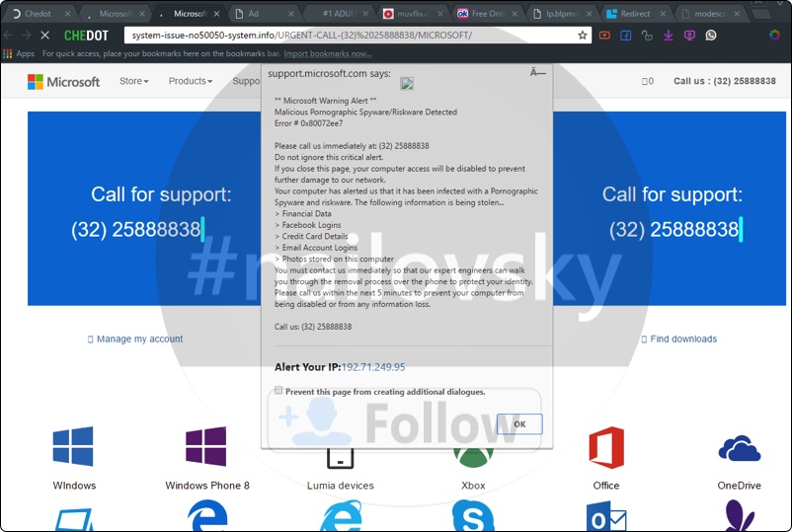The image size is (792, 532).
Task: Click the Chedot logo in the toolbar
Action: [86, 36]
